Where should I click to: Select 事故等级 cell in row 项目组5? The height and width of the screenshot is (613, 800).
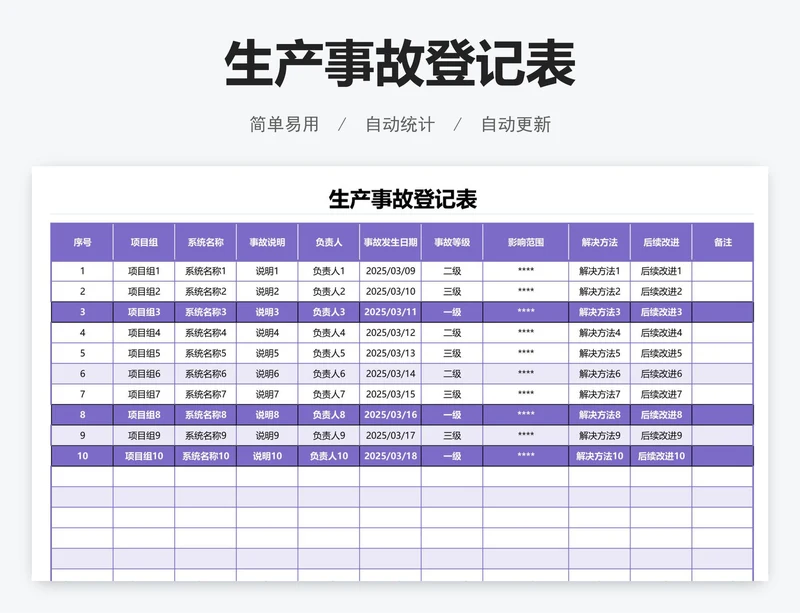452,353
